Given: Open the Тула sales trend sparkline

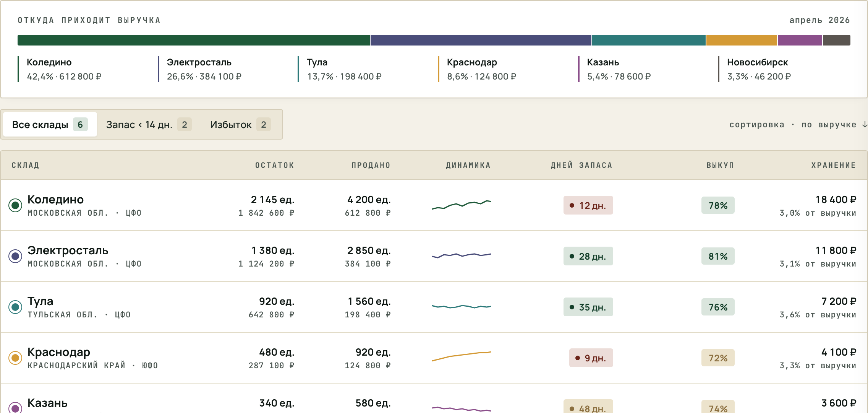Looking at the screenshot, I should coord(462,306).
